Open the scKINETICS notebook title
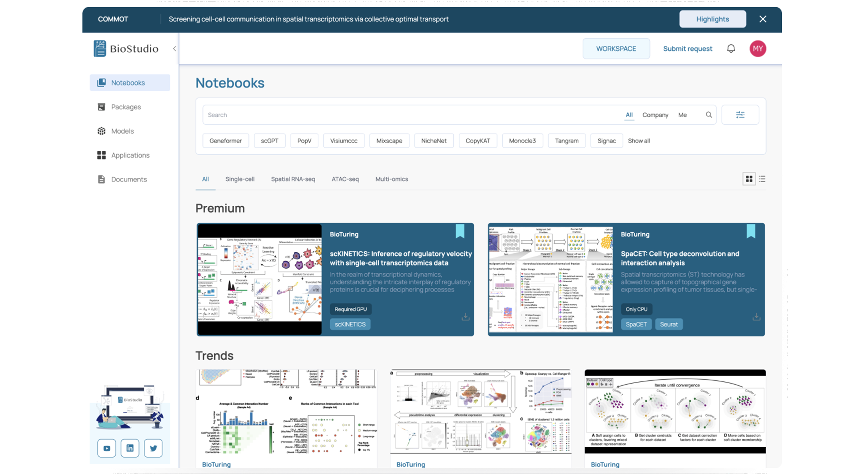 pos(400,258)
